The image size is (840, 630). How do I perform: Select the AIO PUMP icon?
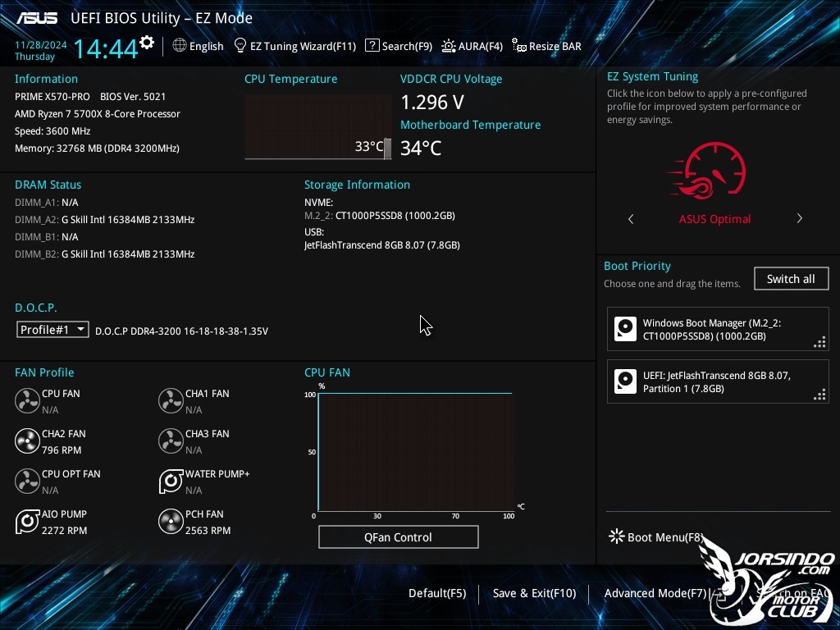[x=27, y=521]
